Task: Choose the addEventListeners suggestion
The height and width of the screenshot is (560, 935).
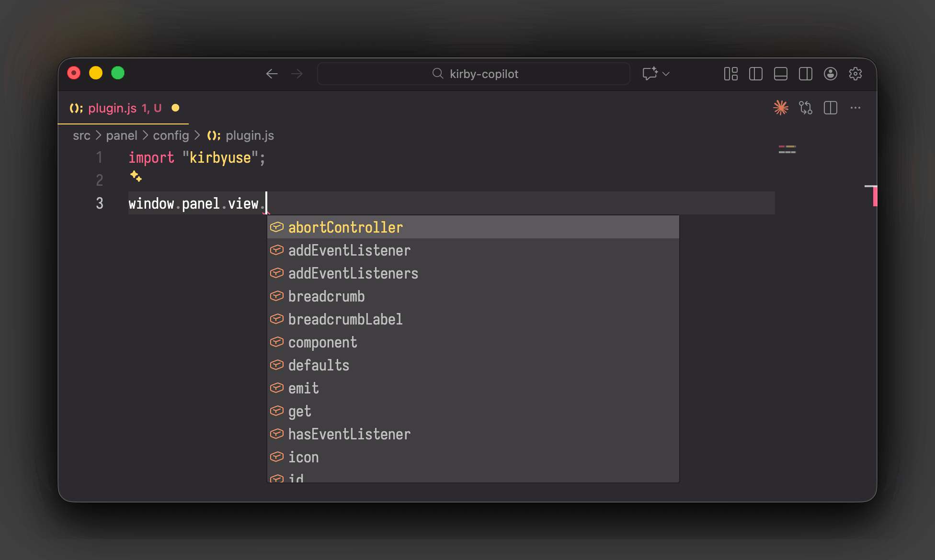Action: (473, 273)
